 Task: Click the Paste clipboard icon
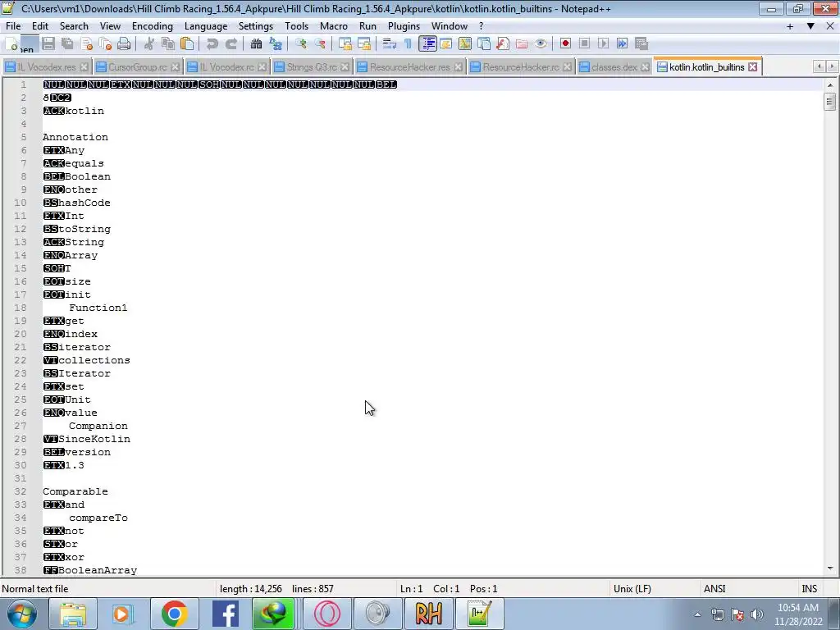click(x=187, y=44)
